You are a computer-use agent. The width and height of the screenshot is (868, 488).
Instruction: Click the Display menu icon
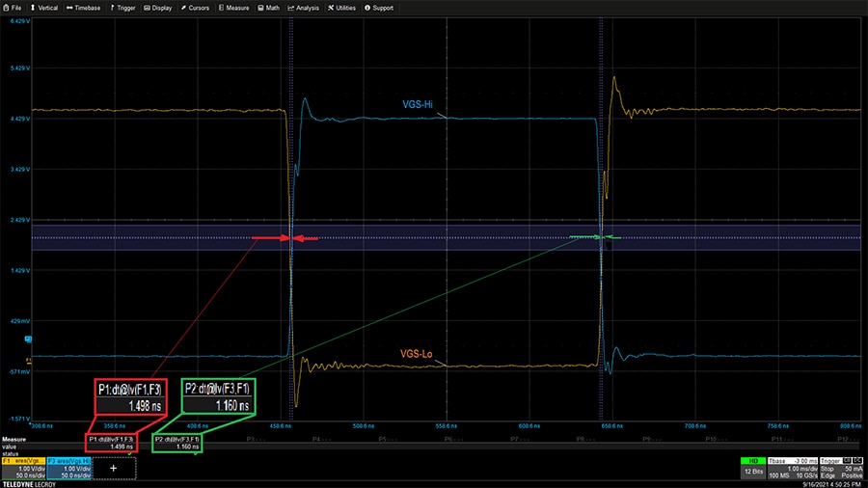point(148,8)
